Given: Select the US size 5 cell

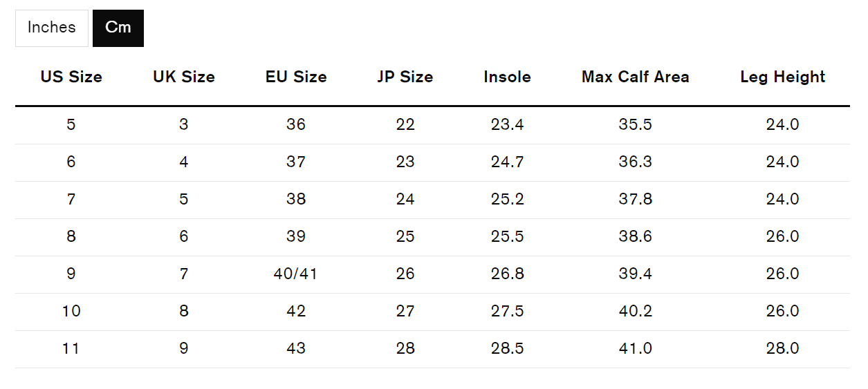Looking at the screenshot, I should coord(71,125).
